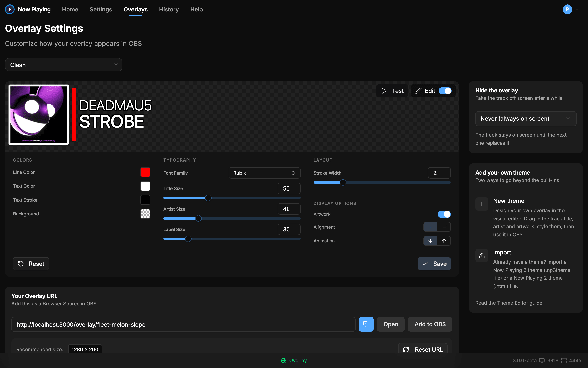588x368 pixels.
Task: Click the New theme heading
Action: tap(509, 201)
